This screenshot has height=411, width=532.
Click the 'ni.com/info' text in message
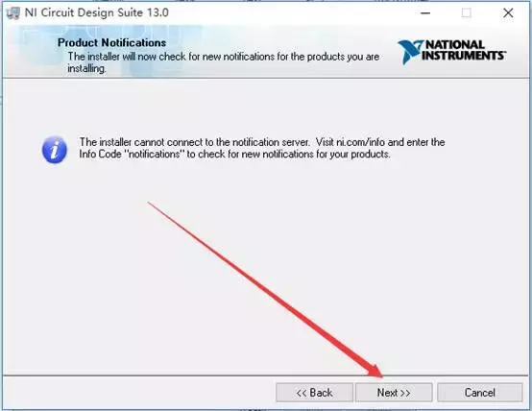click(360, 142)
